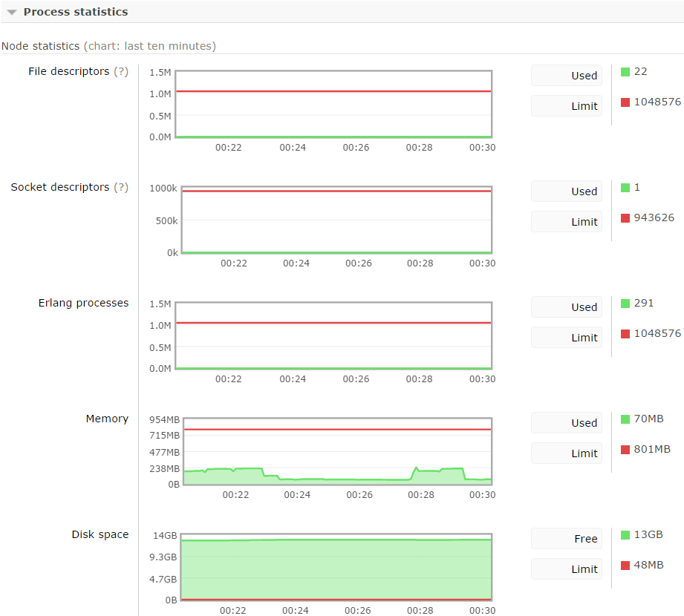Viewport: 684px width, 616px height.
Task: Click the Disk space chart
Action: coord(336,567)
